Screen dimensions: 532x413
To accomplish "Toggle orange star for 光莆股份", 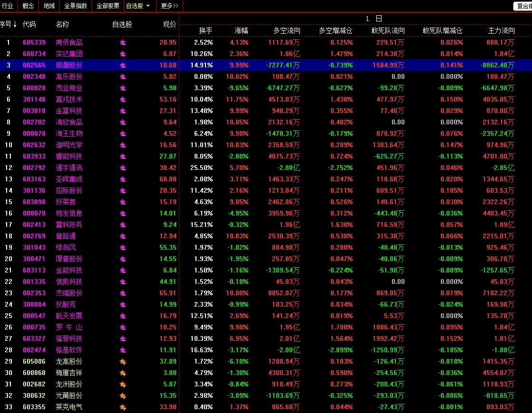I will click(123, 396).
